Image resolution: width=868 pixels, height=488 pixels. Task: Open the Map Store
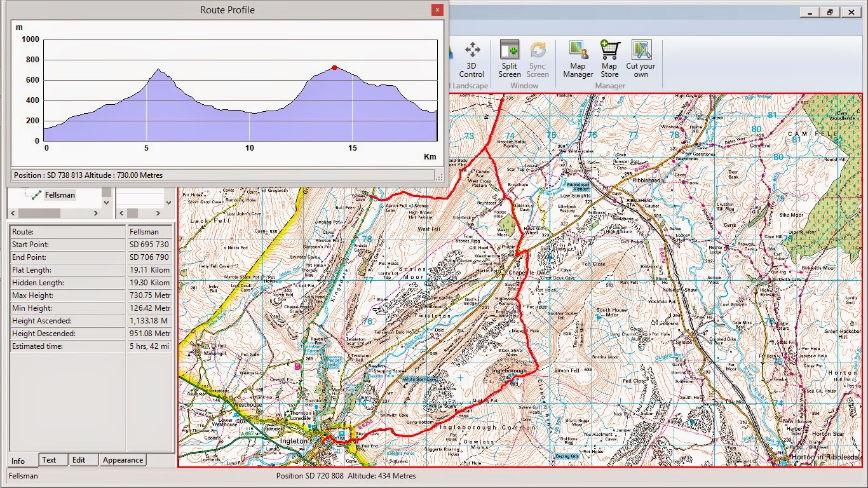[609, 59]
